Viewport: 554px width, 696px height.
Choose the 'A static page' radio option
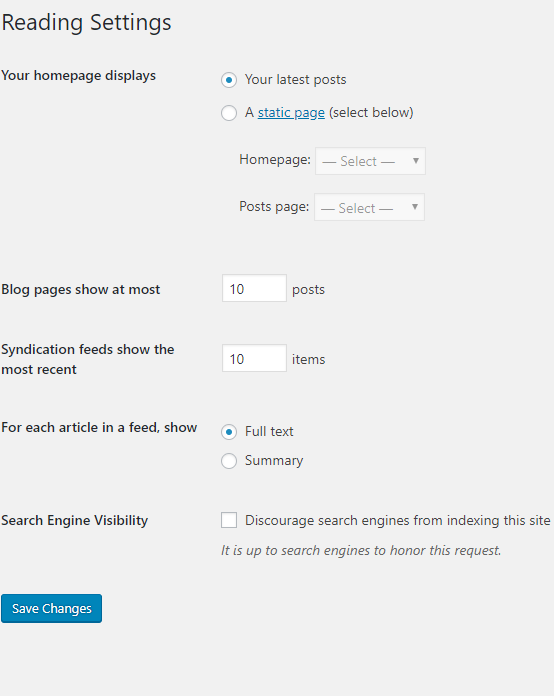coord(229,113)
